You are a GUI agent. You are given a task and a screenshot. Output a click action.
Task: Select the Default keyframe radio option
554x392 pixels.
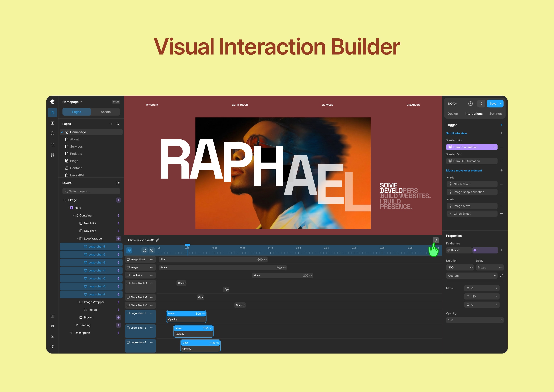pyautogui.click(x=449, y=250)
